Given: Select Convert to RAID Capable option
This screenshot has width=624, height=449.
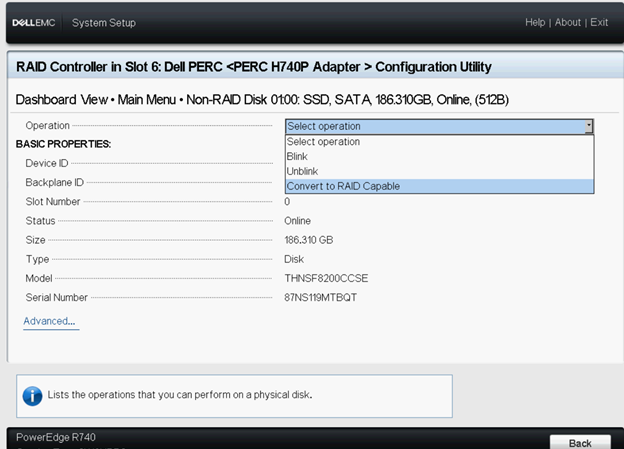Looking at the screenshot, I should 343,186.
